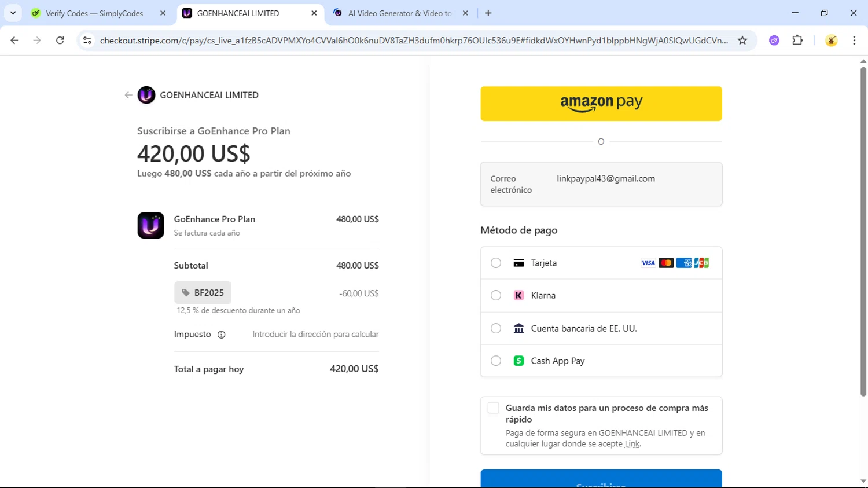Image resolution: width=868 pixels, height=488 pixels.
Task: Click the card icon next to Tarjeta
Action: point(518,263)
